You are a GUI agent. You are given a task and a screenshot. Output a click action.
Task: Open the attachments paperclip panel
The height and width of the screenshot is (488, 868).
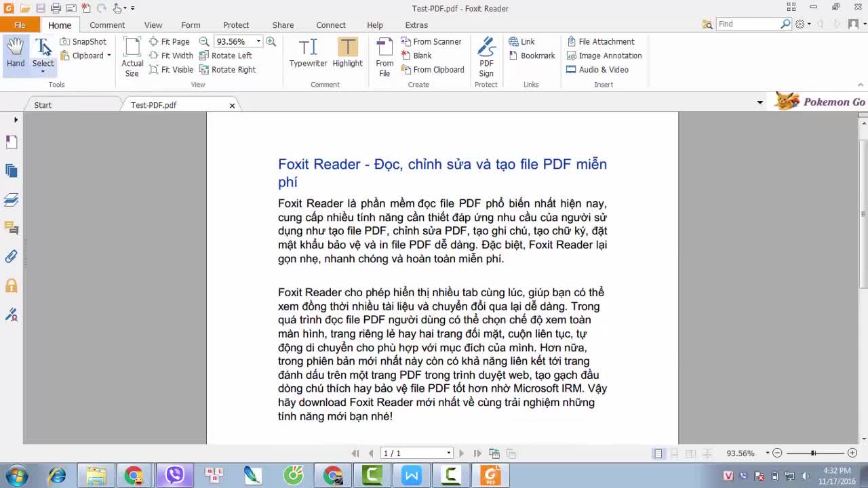pos(12,257)
